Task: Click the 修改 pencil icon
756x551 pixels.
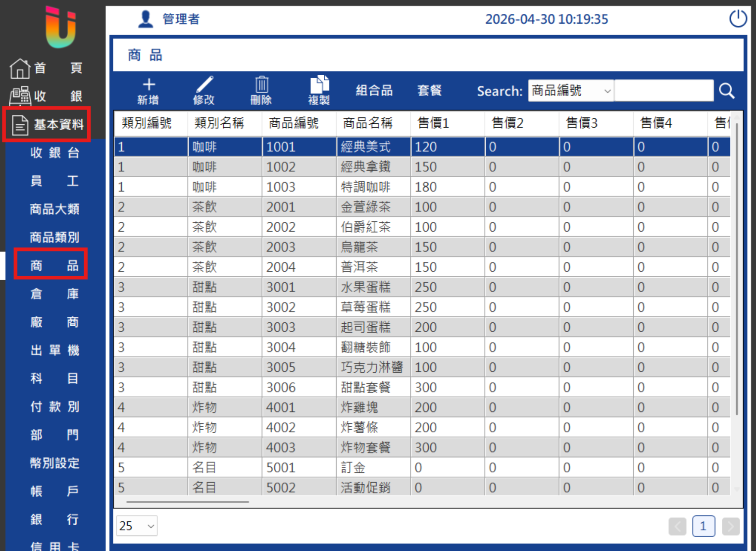Action: (204, 84)
